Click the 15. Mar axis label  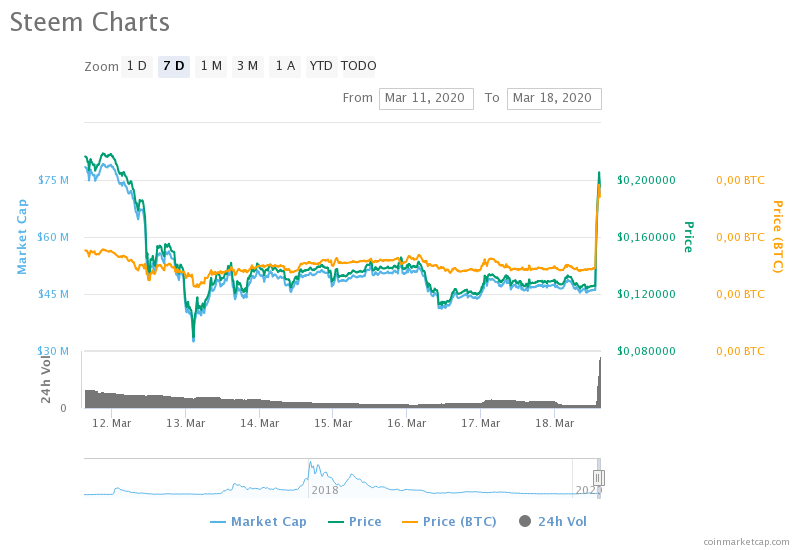coord(333,423)
